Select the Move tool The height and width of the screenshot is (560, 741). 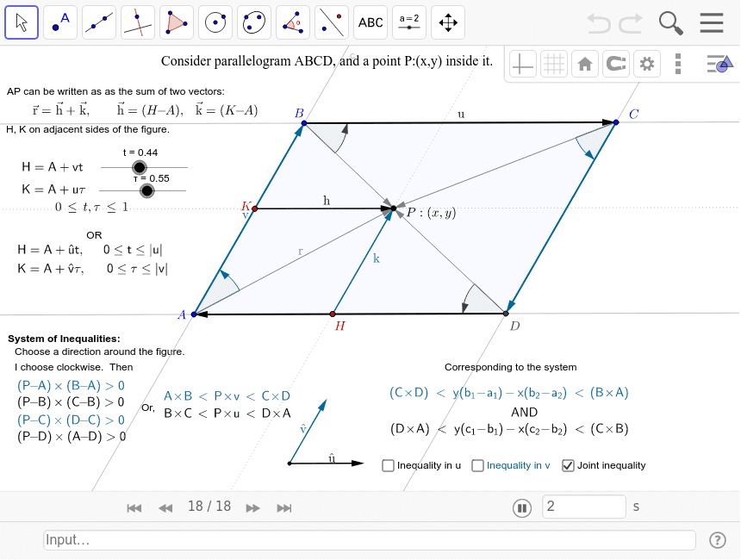[x=22, y=22]
